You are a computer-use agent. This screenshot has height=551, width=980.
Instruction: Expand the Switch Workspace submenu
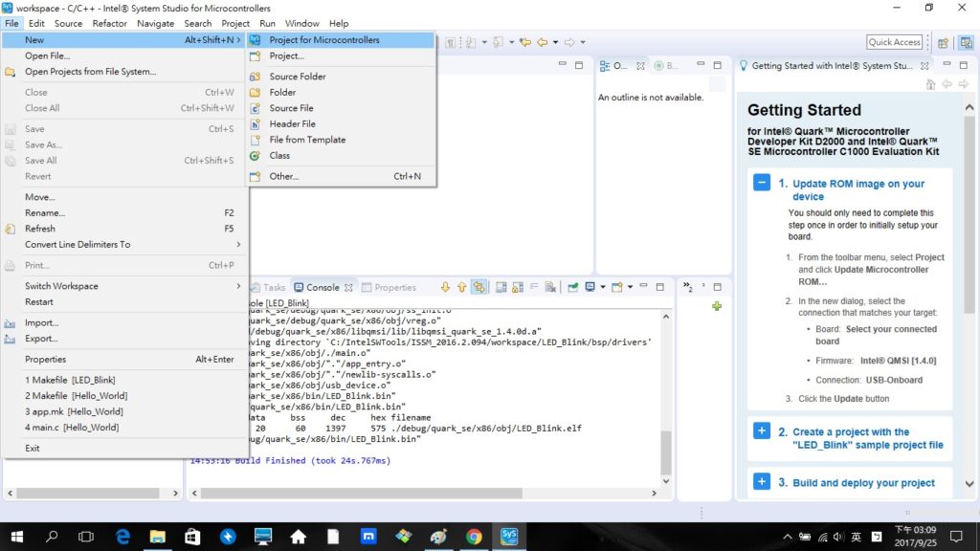click(x=123, y=285)
